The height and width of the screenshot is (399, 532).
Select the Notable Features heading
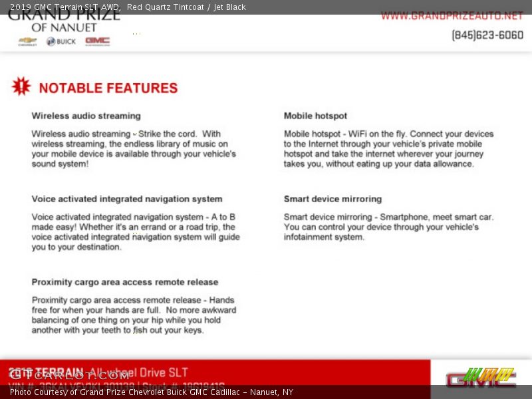pyautogui.click(x=108, y=88)
